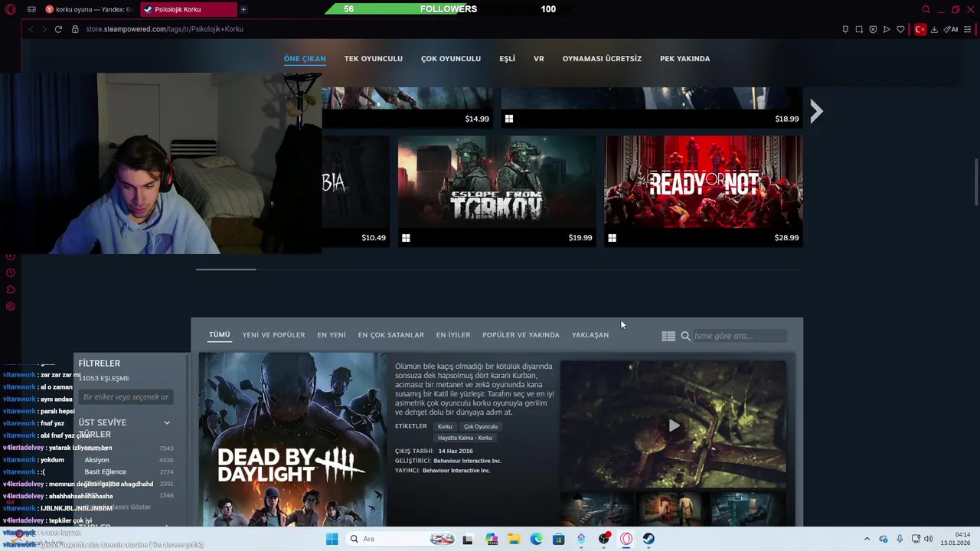Click the Çok Oyunculu tag

[481, 426]
